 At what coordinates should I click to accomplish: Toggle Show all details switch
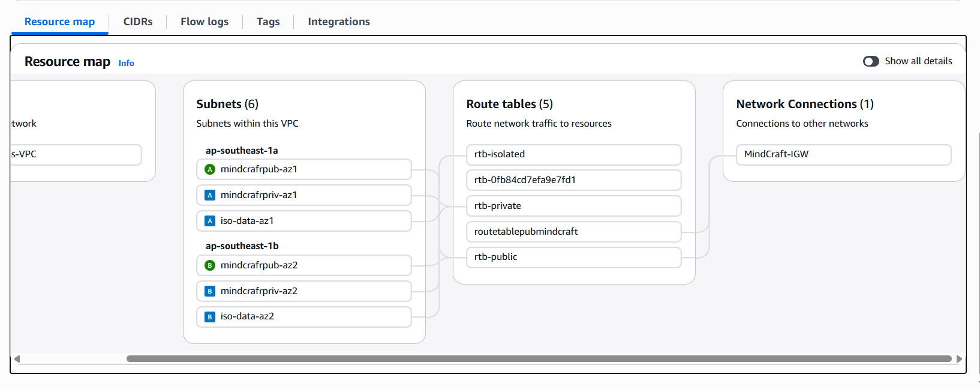pyautogui.click(x=871, y=61)
